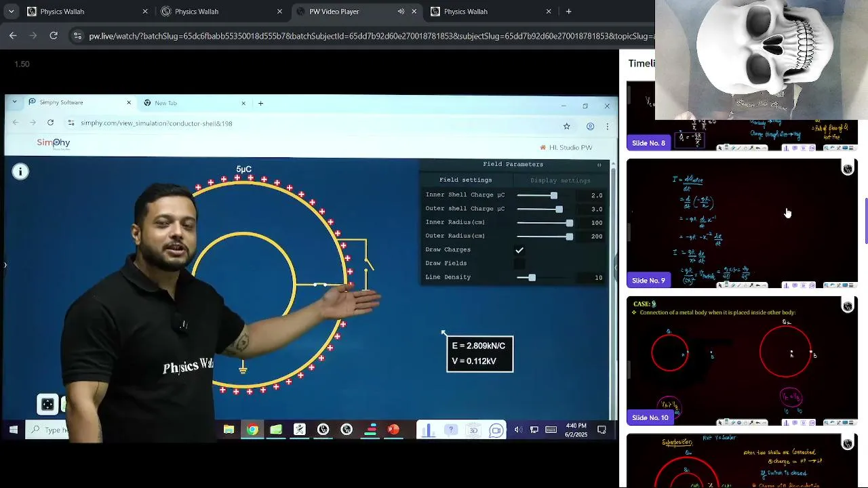Open Chrome from the taskbar
Screen dimensions: 868x488
click(252, 430)
